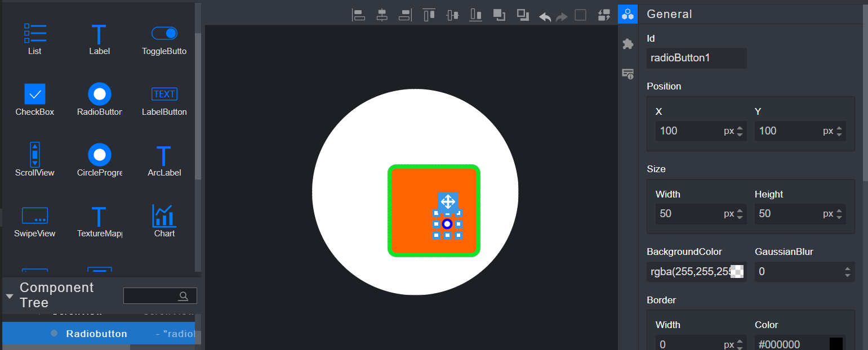The image size is (868, 350).
Task: Collapse the Component Tree panel
Action: click(10, 296)
